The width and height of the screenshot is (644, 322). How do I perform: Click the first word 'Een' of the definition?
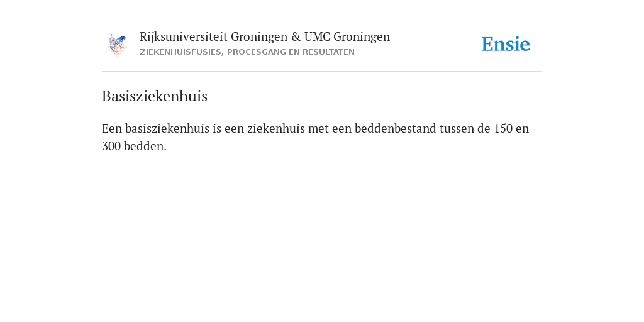tap(112, 128)
